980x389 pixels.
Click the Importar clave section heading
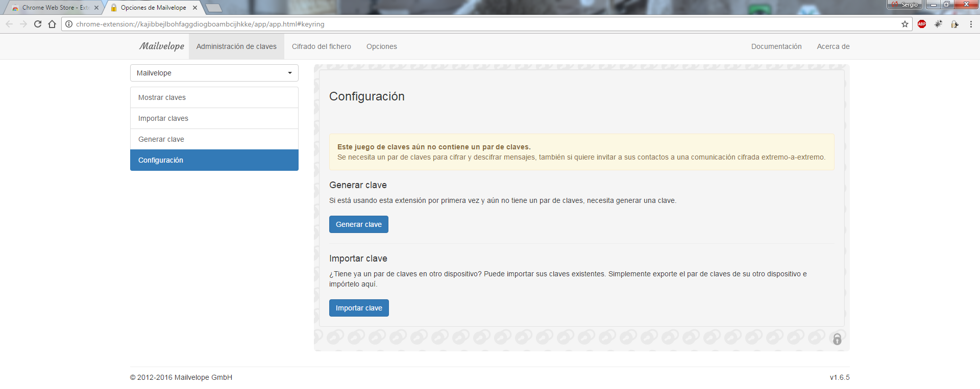(358, 258)
